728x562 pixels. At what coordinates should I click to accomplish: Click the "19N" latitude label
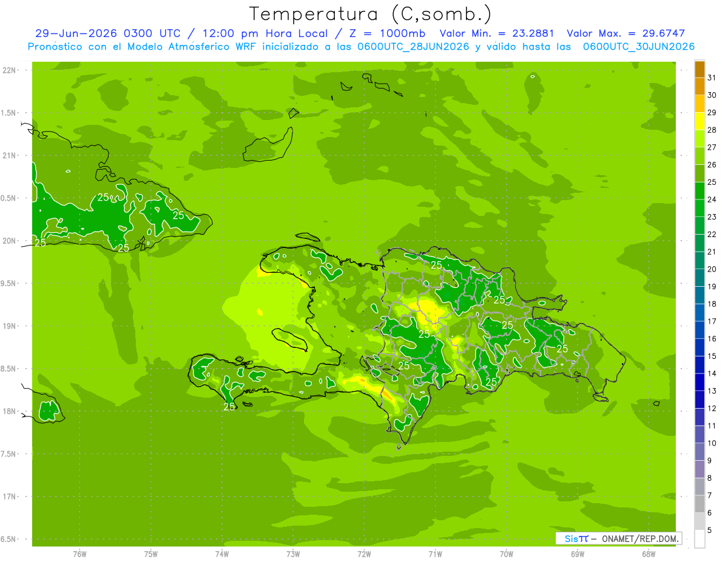[10, 326]
